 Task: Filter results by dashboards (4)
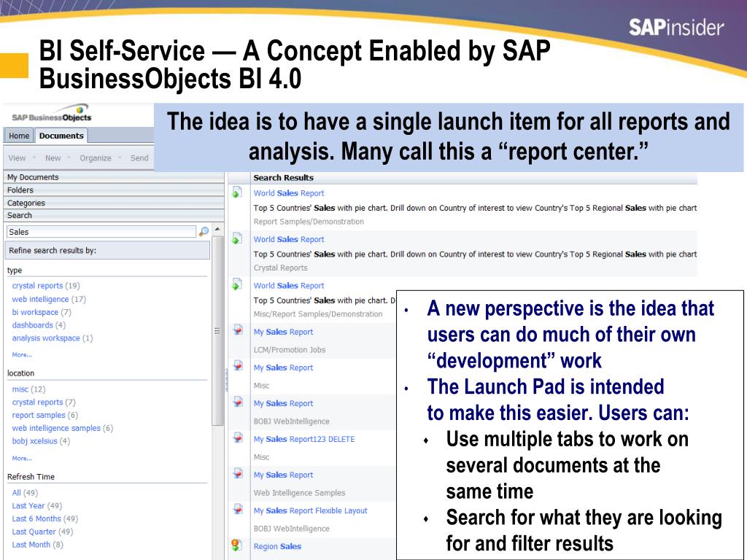[39, 324]
